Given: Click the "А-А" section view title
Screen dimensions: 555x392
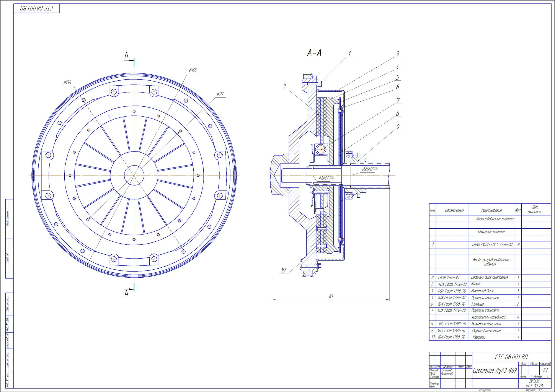Looking at the screenshot, I should [314, 53].
